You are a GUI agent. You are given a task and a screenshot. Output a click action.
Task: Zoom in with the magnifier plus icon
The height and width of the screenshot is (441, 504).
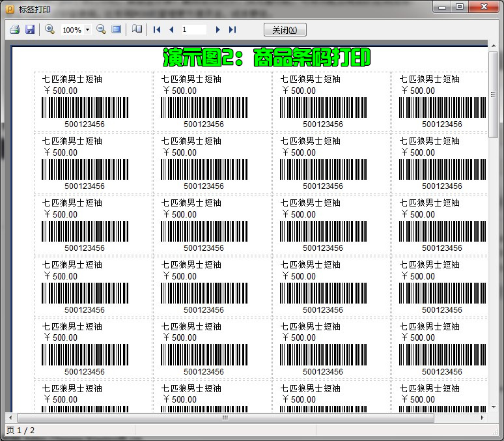point(49,29)
